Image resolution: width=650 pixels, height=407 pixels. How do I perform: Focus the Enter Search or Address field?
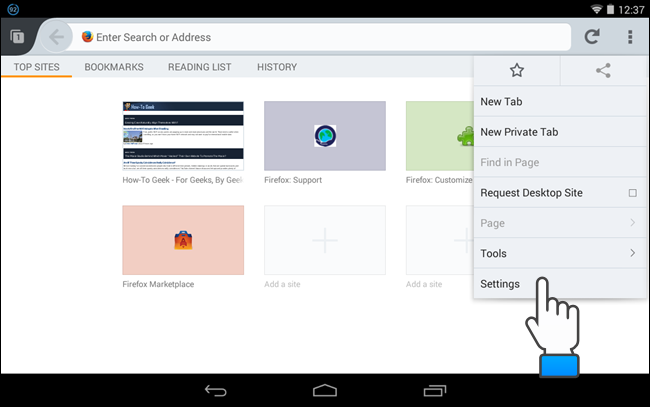click(322, 37)
